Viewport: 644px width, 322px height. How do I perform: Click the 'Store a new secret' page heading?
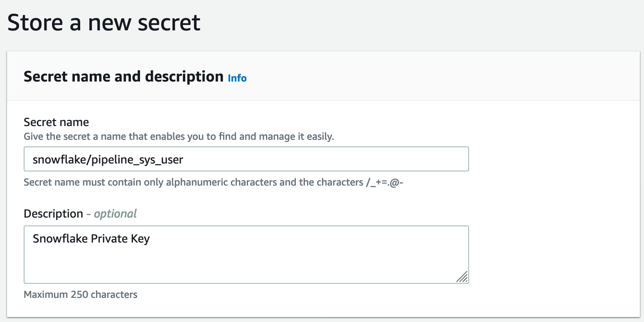pos(104,22)
